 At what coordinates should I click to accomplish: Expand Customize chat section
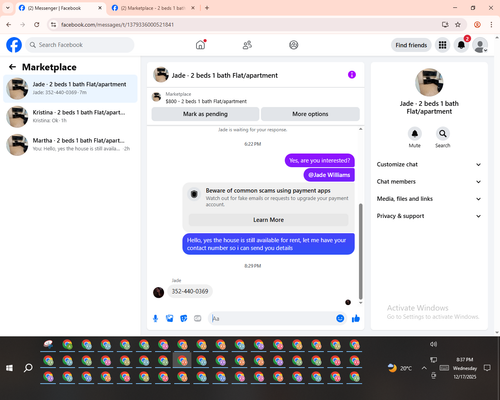[x=429, y=164]
